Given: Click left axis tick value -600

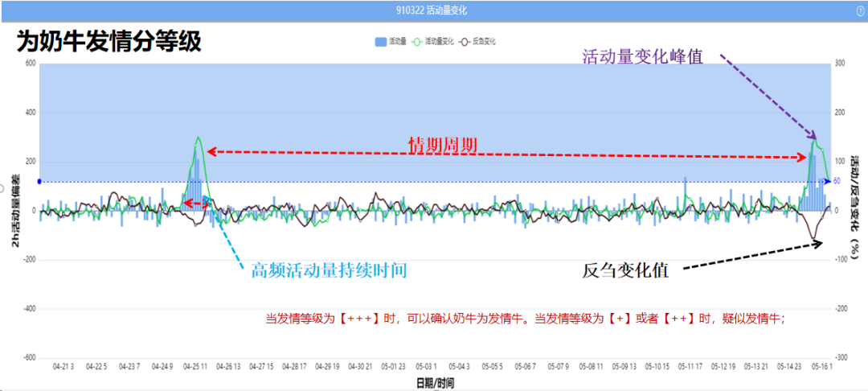Looking at the screenshot, I should point(30,357).
